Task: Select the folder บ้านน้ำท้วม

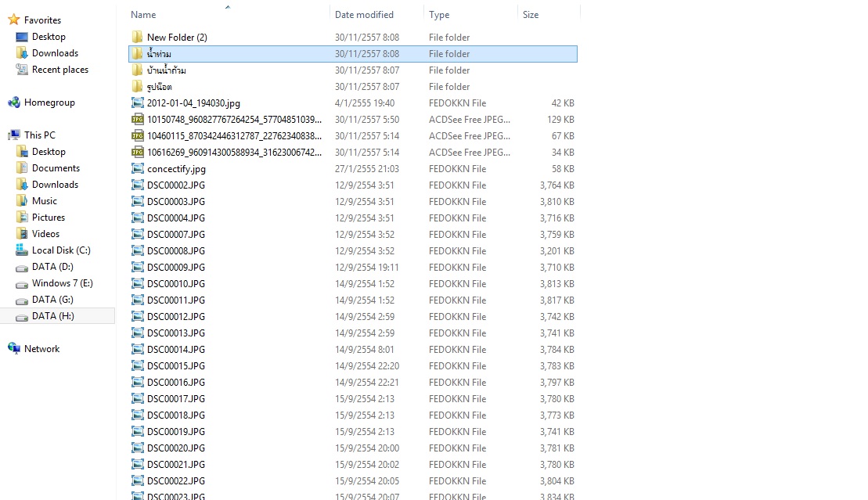Action: (353, 70)
